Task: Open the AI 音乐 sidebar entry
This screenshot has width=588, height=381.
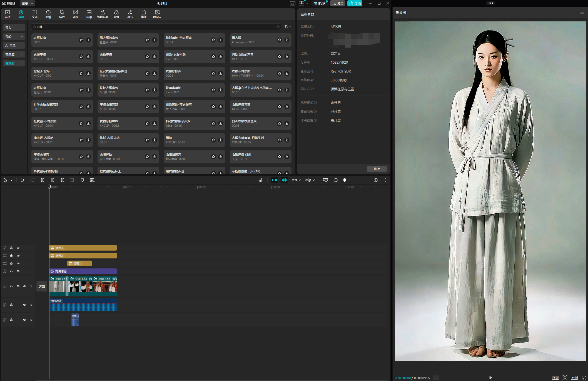Action: [14, 46]
